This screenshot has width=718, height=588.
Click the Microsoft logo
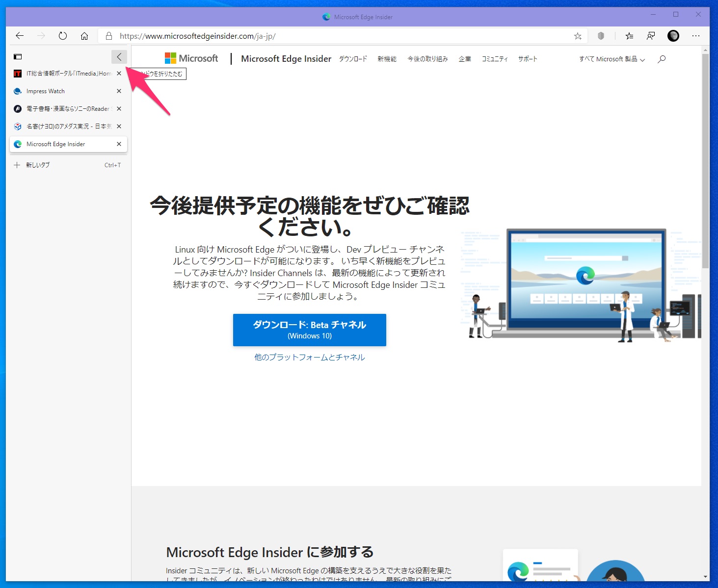191,58
